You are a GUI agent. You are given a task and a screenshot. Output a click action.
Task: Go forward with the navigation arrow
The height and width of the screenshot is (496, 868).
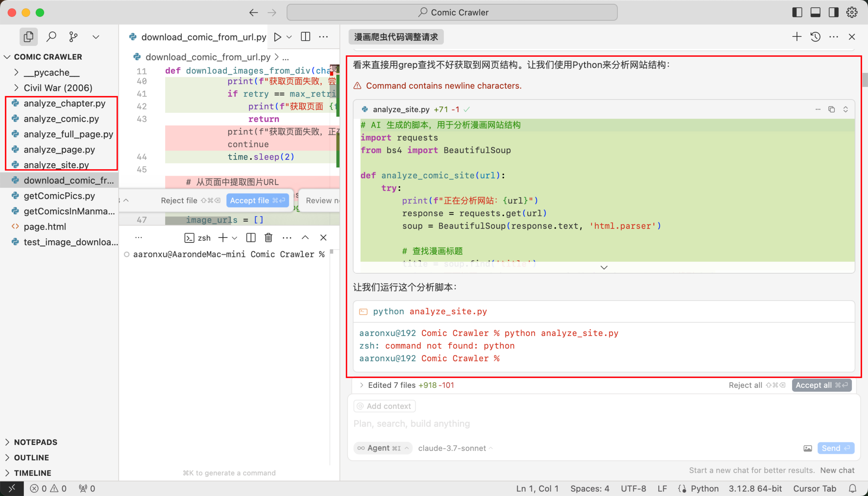point(272,13)
